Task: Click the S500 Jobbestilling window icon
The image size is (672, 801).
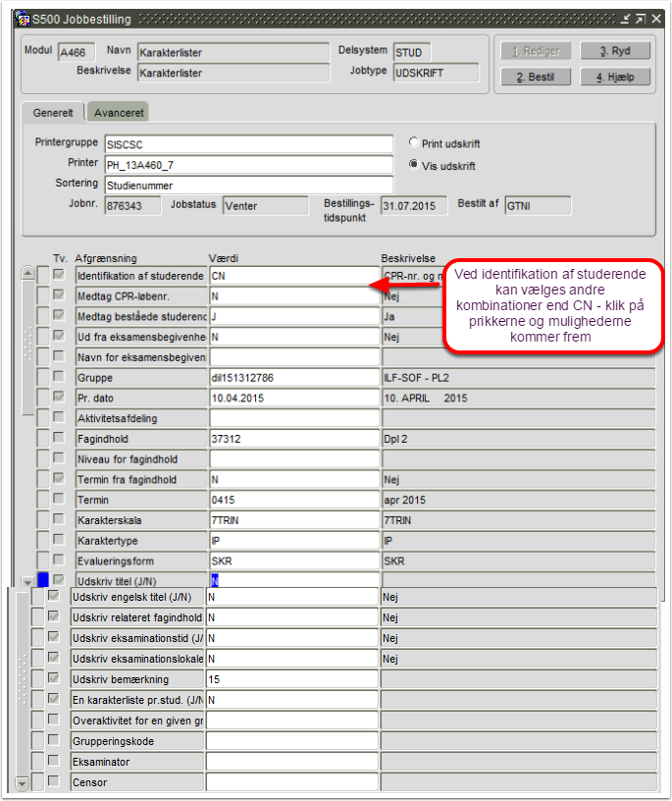Action: [23, 20]
